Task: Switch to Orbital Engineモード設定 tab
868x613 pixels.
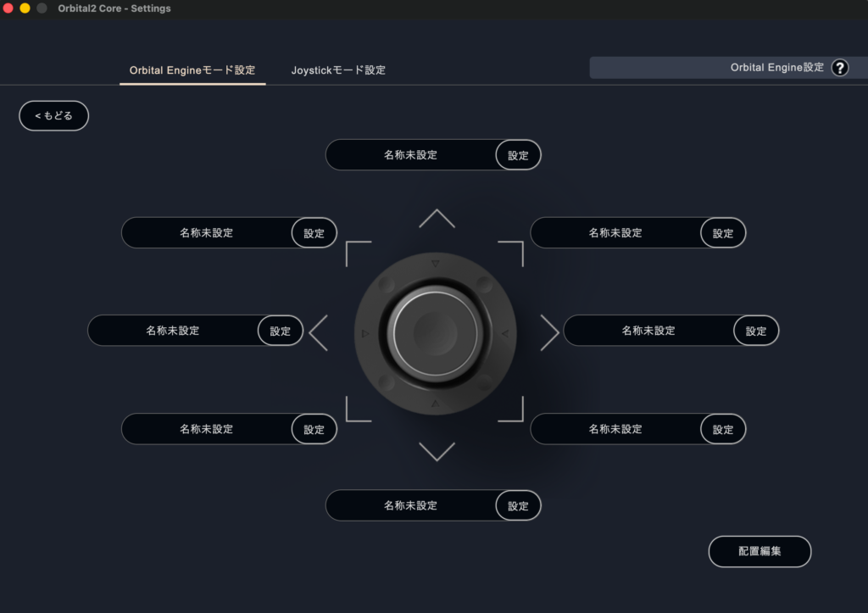Action: click(192, 70)
